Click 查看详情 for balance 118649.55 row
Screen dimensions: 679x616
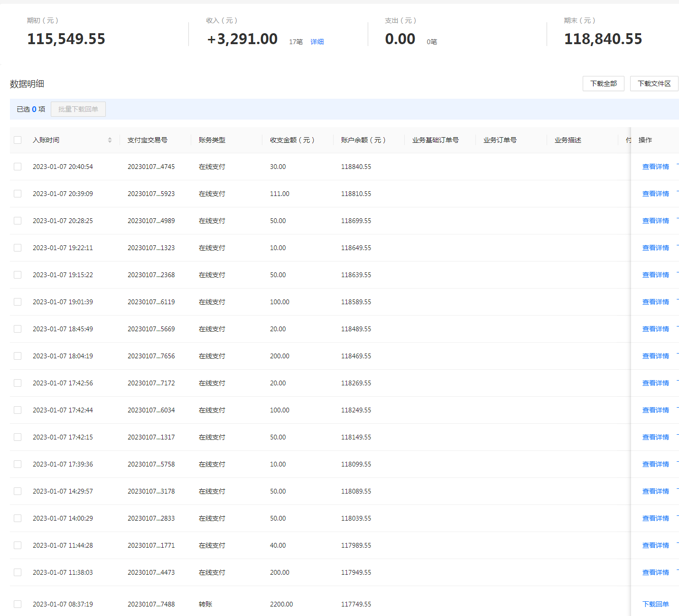pos(656,248)
